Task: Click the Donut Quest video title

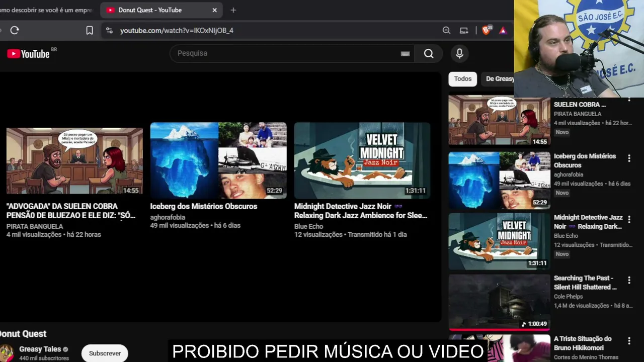Action: 23,334
